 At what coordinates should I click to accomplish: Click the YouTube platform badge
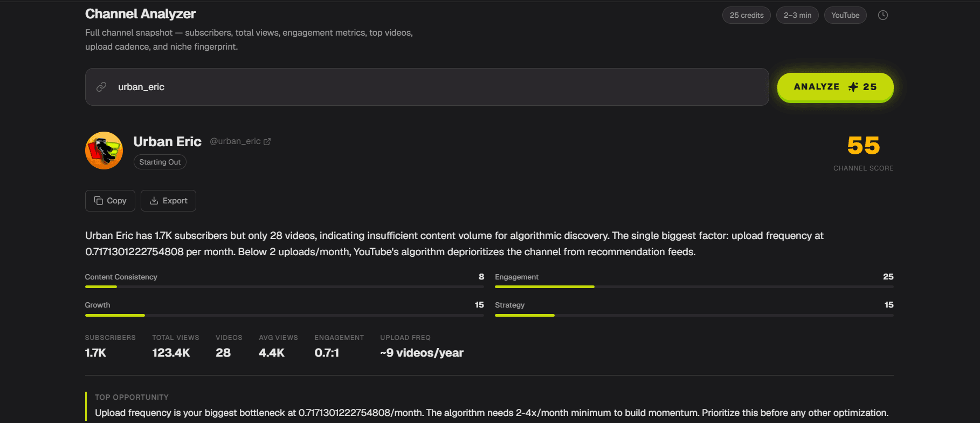pyautogui.click(x=845, y=15)
